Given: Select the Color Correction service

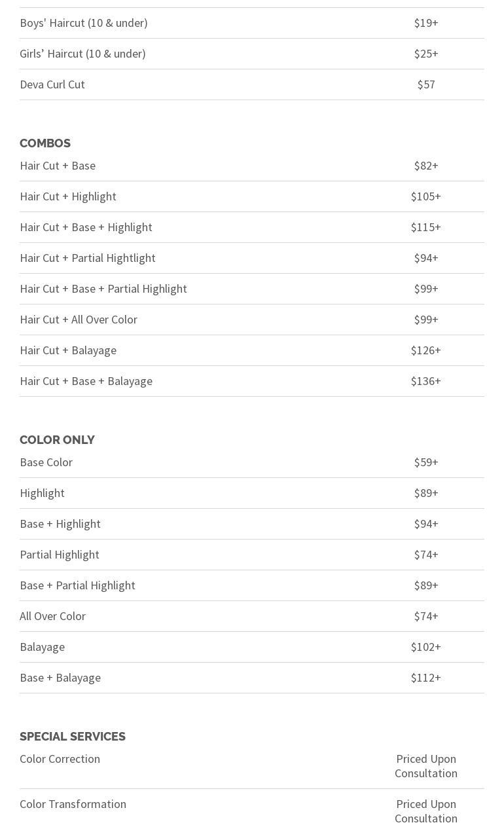Looking at the screenshot, I should click(x=60, y=759).
